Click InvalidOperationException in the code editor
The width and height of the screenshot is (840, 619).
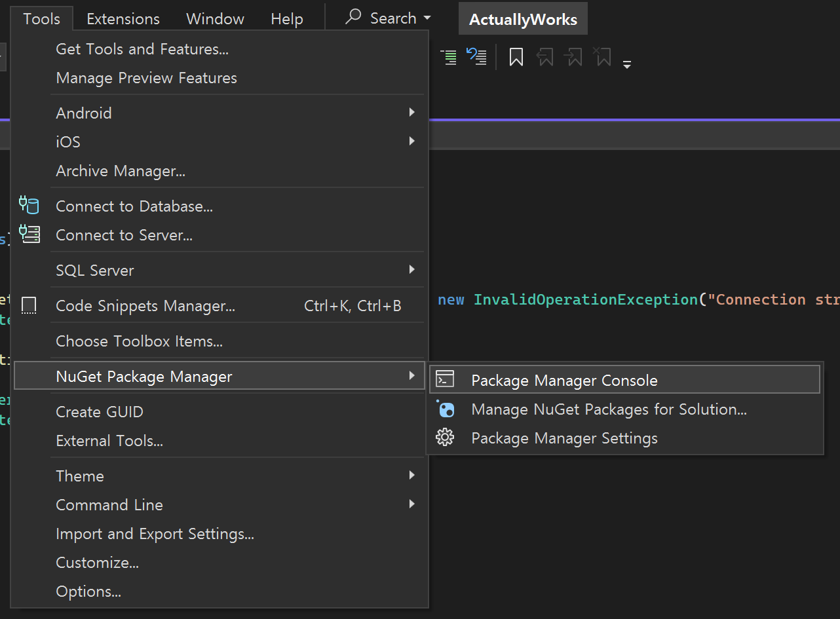click(x=586, y=299)
